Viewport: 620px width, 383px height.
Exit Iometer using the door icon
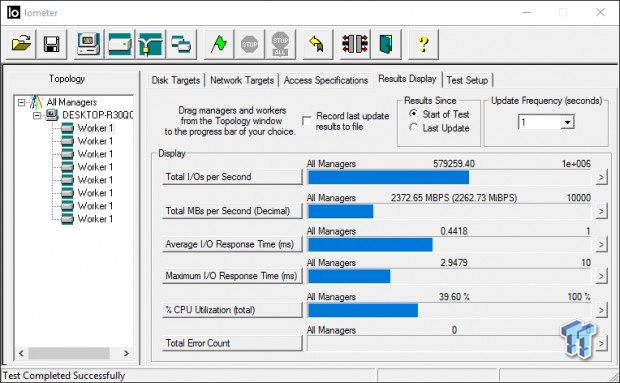[x=386, y=44]
